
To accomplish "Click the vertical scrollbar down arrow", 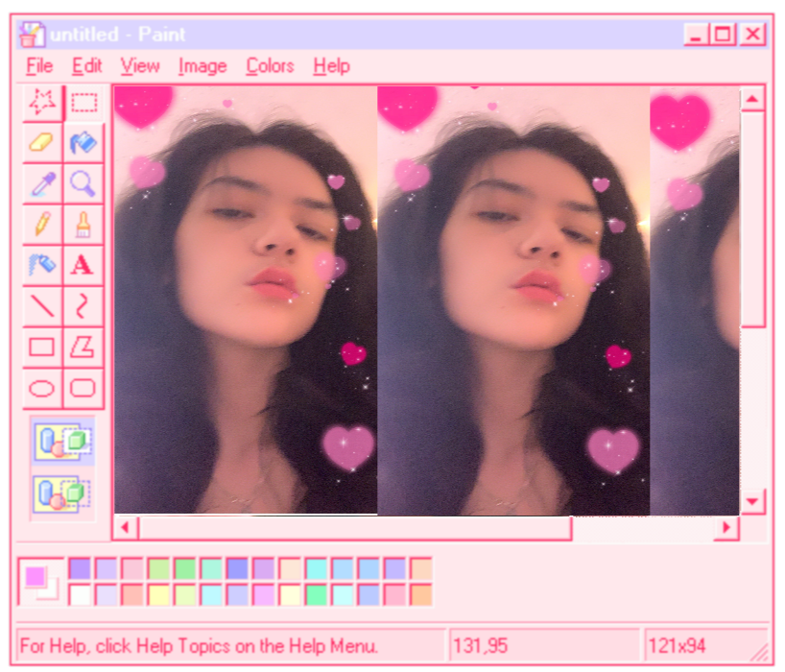I will 752,501.
